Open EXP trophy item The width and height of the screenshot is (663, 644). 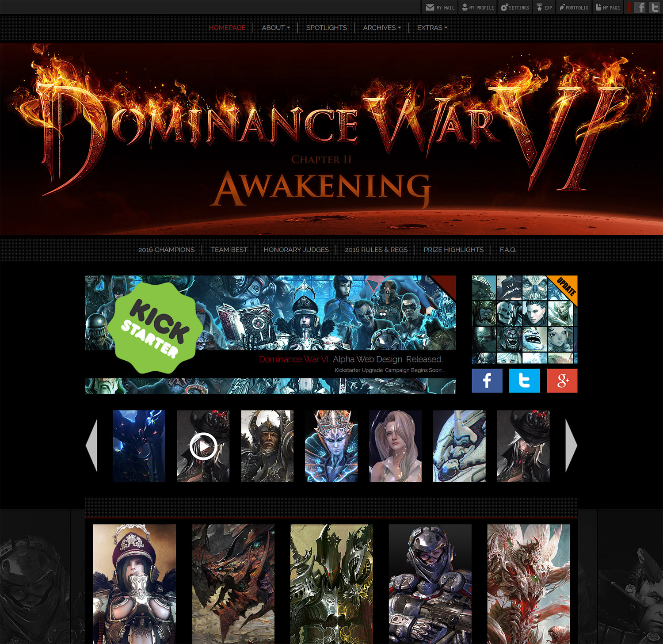544,8
